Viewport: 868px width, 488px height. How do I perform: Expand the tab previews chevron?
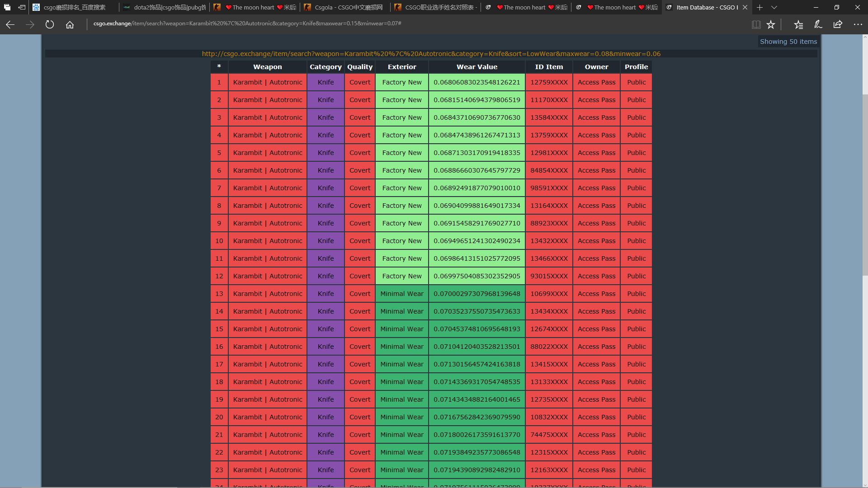pyautogui.click(x=774, y=7)
